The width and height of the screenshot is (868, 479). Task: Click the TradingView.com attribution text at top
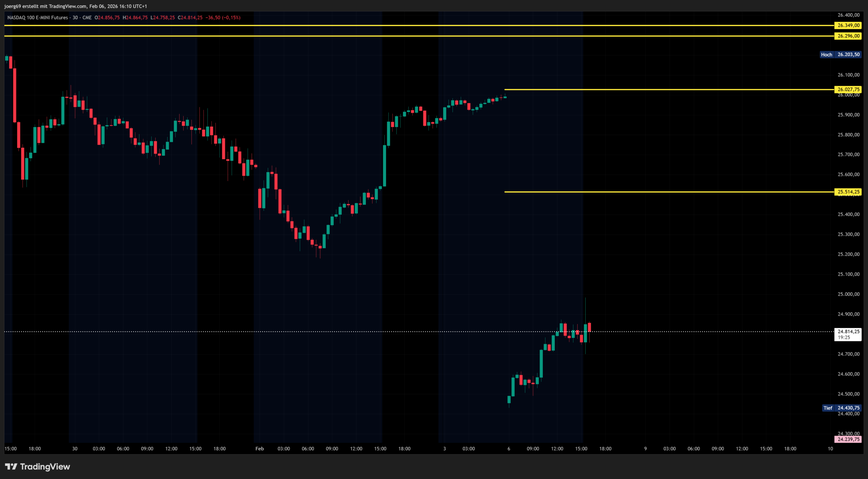(x=68, y=6)
